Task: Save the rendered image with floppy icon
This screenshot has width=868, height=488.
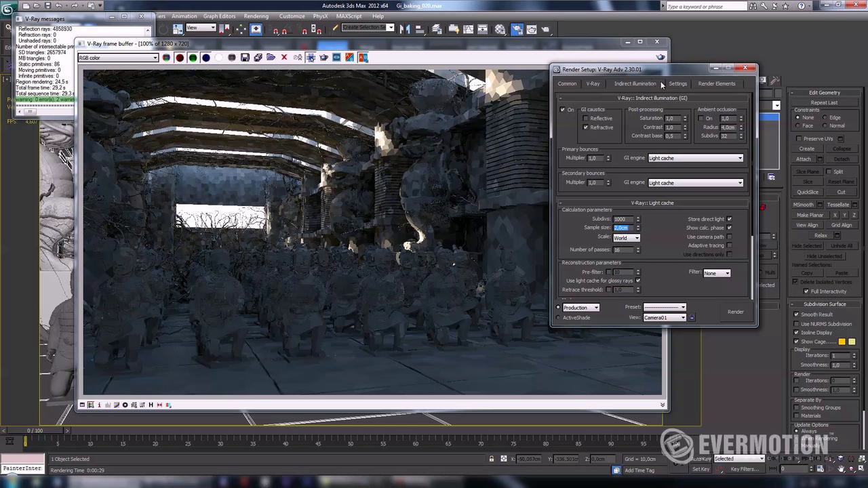Action: pyautogui.click(x=245, y=58)
